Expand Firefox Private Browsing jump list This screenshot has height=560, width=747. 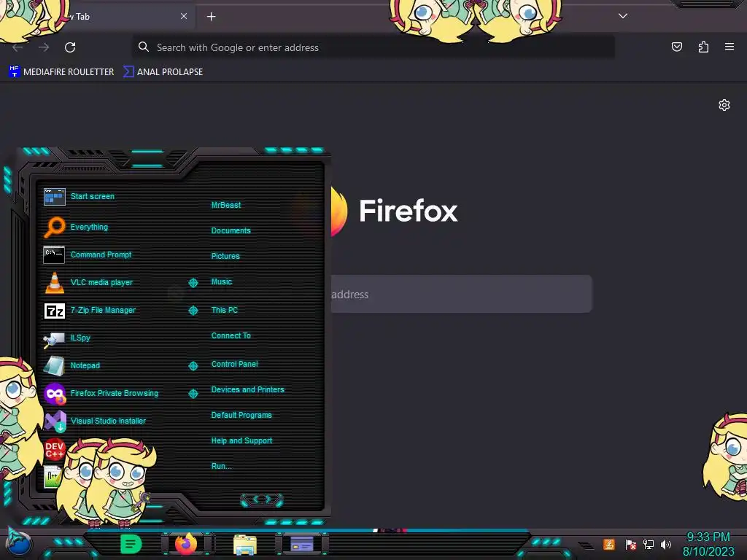click(x=193, y=393)
